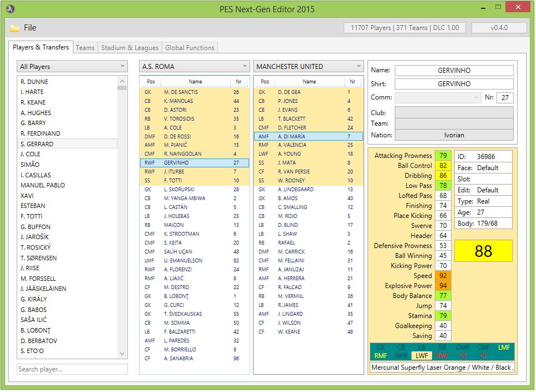Click the 88 overall rating box
This screenshot has height=392, width=536.
pos(483,251)
